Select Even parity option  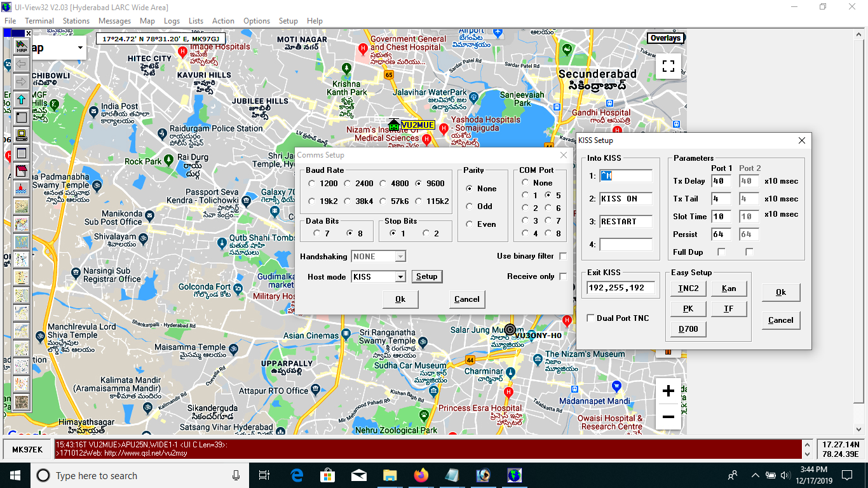click(470, 224)
